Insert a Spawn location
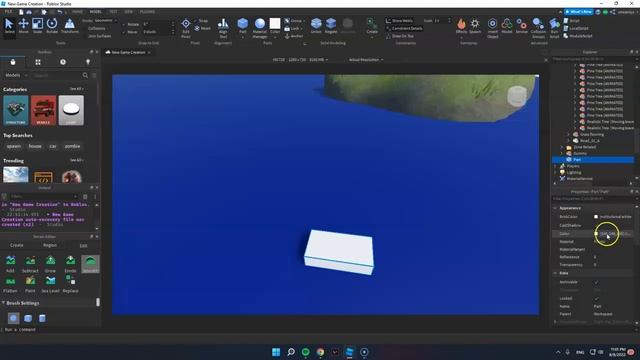This screenshot has width=640, height=360. coord(475,26)
